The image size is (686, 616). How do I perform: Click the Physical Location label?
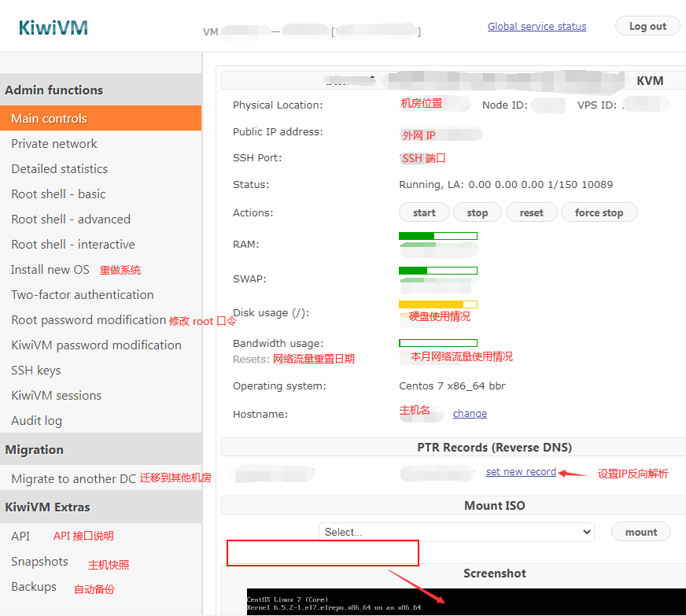(278, 105)
